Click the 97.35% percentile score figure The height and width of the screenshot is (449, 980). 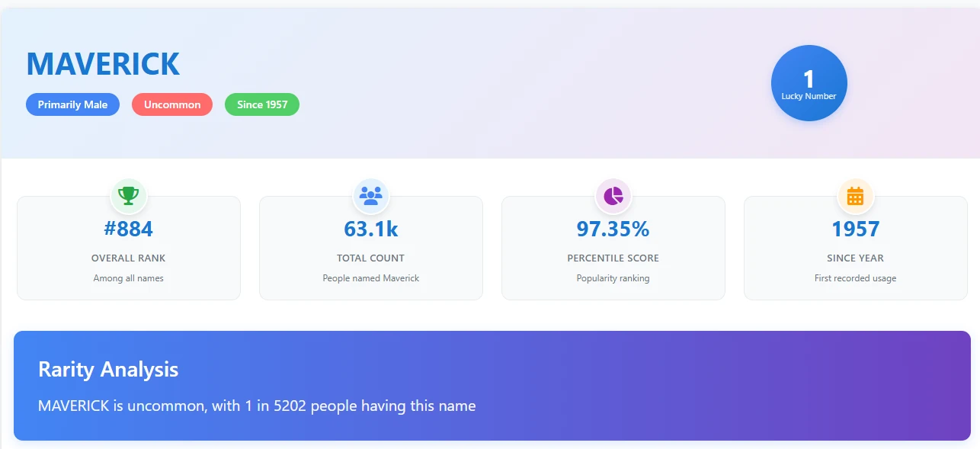pyautogui.click(x=613, y=228)
